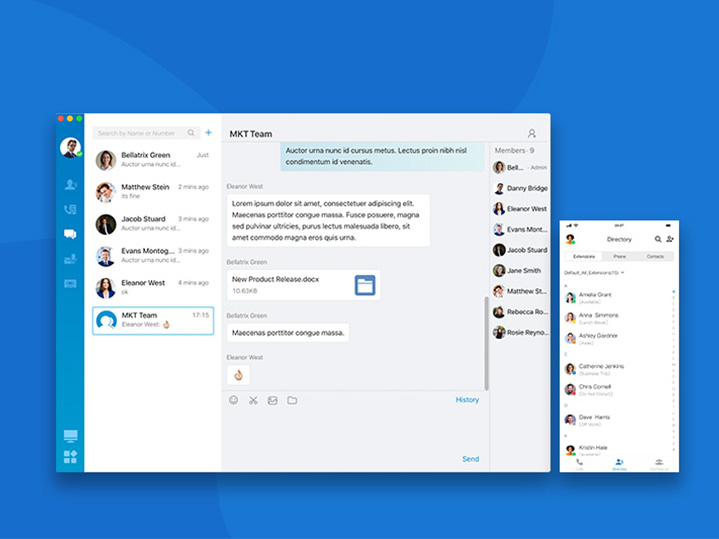719x539 pixels.
Task: Select member Bell... Admin in members panel
Action: pyautogui.click(x=520, y=167)
